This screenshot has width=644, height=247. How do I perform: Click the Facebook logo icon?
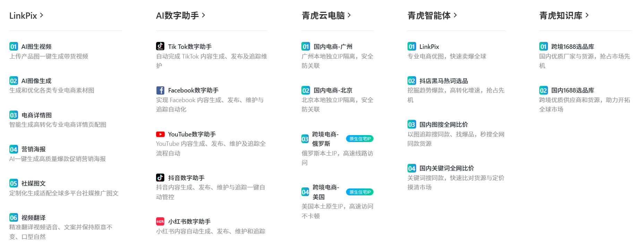tap(160, 90)
